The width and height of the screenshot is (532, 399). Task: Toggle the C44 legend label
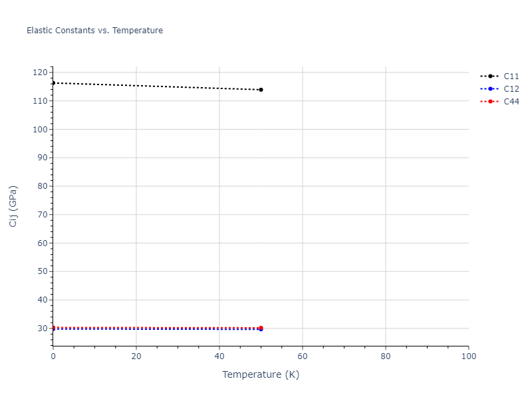511,101
